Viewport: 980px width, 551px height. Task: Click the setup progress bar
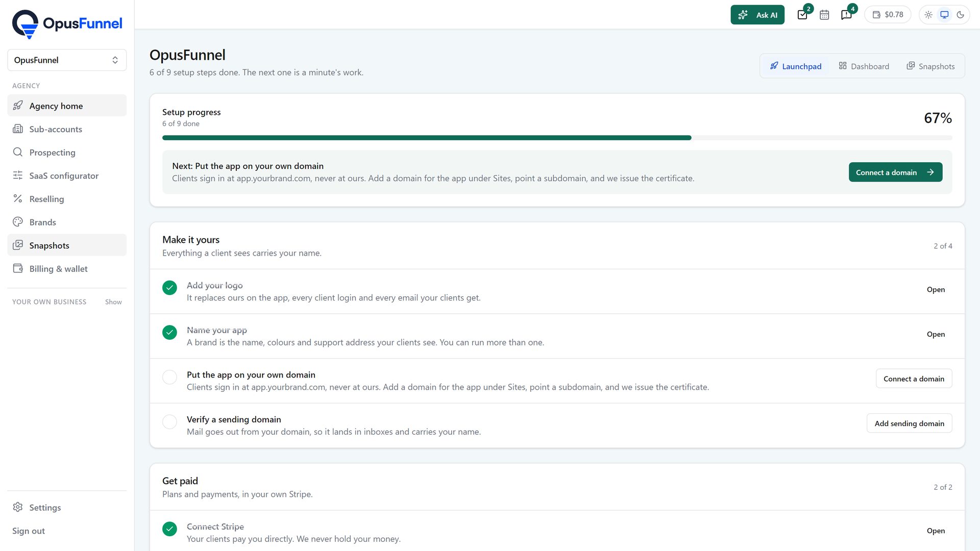557,138
